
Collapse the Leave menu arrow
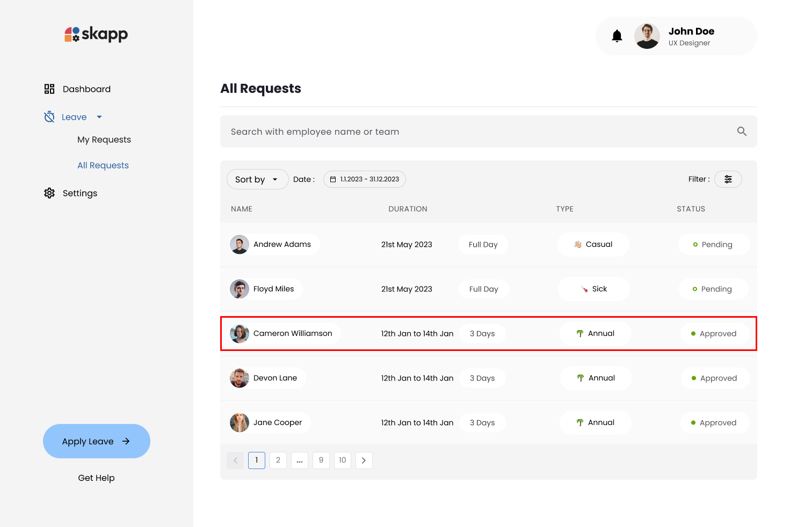(99, 117)
